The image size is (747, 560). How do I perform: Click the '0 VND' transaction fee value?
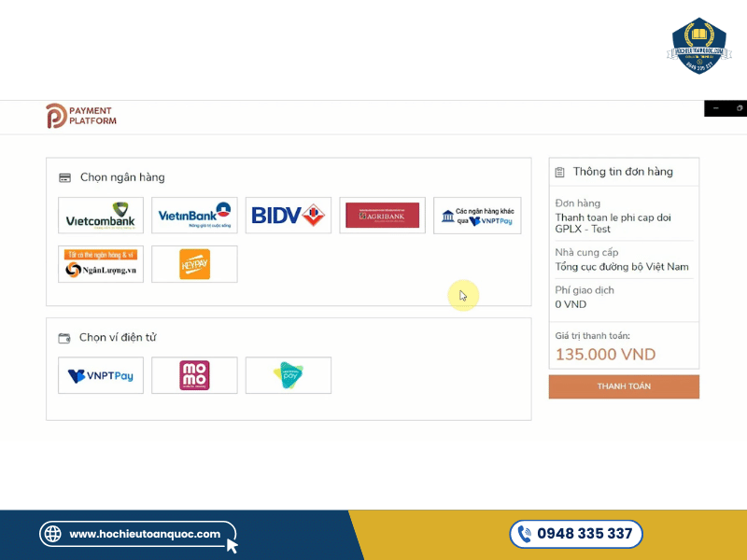click(x=571, y=304)
